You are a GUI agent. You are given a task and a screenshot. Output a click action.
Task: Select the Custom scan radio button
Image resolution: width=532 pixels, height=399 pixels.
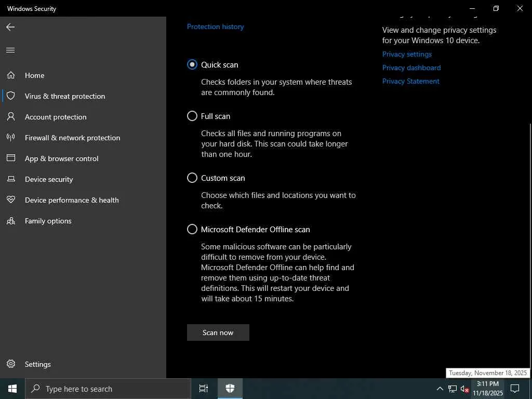(x=192, y=178)
